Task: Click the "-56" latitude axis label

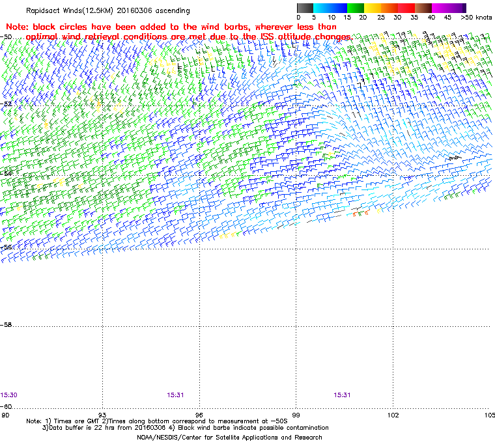Action: pos(6,247)
